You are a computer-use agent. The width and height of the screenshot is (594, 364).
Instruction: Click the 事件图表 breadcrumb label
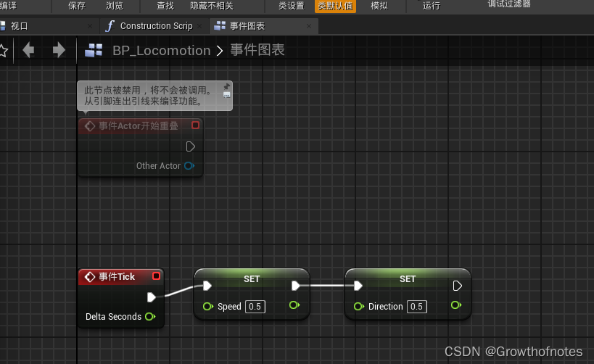[257, 50]
